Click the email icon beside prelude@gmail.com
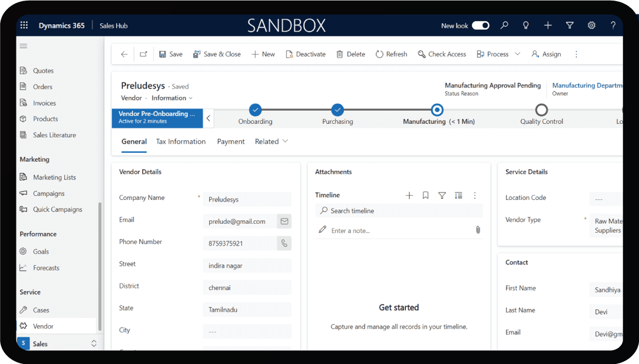The image size is (639, 364). tap(284, 221)
